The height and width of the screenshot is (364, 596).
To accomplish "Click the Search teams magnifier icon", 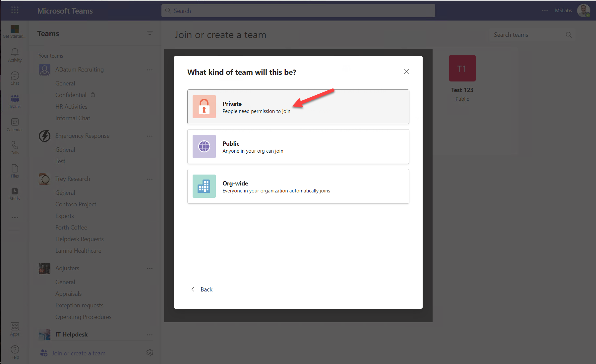I will [569, 35].
